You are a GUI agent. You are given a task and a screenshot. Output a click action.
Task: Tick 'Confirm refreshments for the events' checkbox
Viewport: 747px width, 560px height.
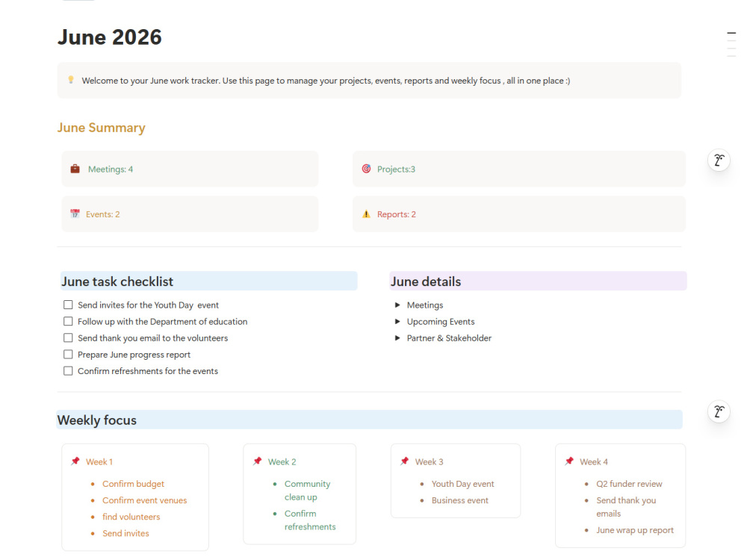click(68, 371)
